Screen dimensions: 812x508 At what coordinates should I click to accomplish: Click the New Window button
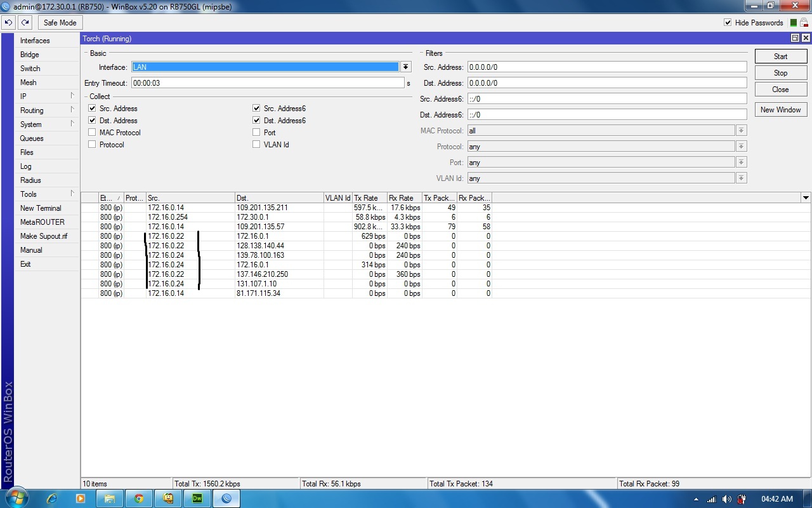[780, 110]
